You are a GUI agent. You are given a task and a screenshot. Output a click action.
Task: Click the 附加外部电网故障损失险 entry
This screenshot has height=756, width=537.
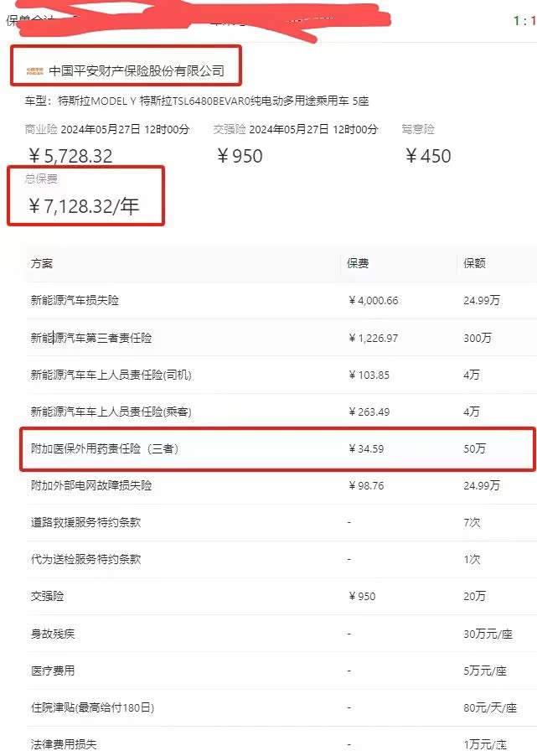91,486
